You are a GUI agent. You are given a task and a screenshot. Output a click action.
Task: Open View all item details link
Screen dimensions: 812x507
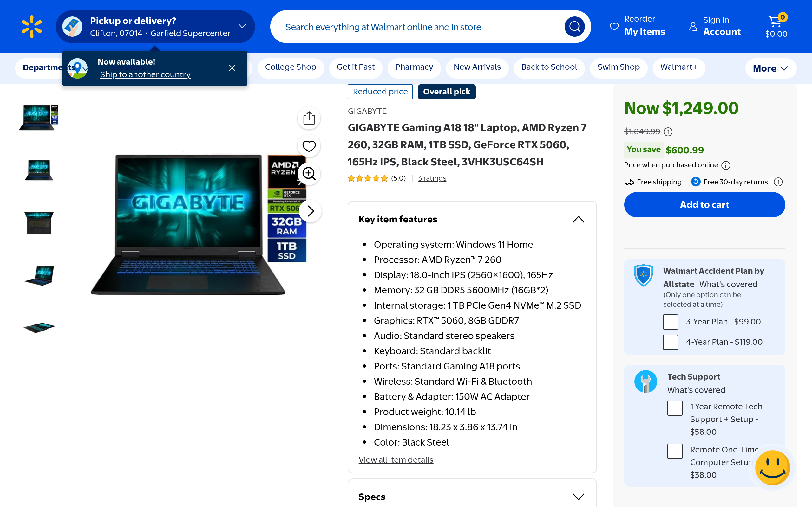point(396,460)
